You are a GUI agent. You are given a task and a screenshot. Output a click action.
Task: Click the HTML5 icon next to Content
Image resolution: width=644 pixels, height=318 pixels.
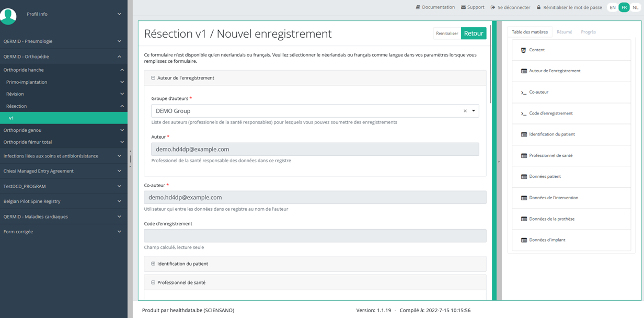[523, 50]
